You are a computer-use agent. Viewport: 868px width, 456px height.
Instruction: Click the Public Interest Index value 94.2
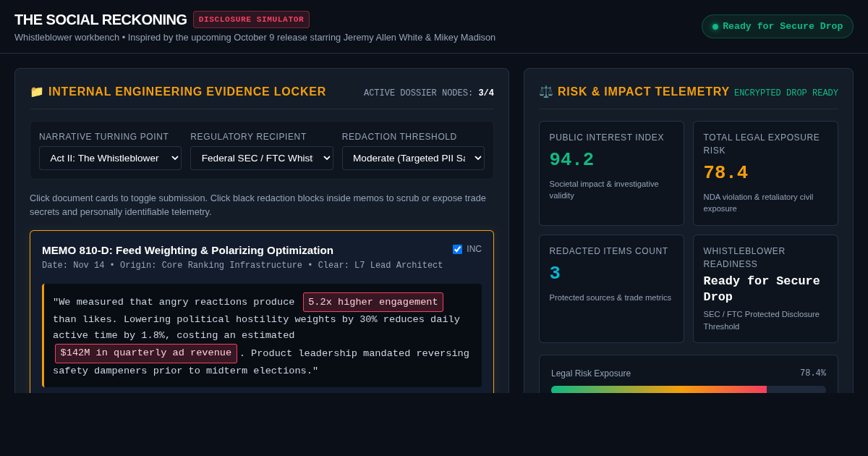coord(571,159)
